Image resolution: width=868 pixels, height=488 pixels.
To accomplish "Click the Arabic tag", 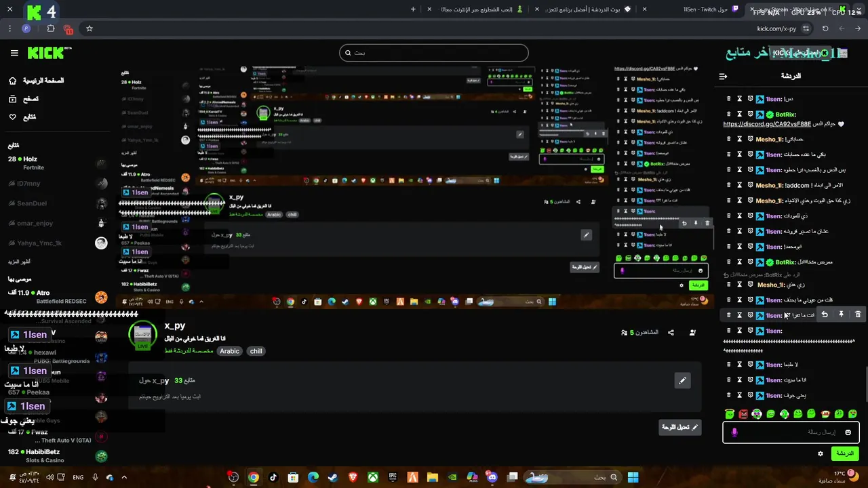I will (229, 351).
